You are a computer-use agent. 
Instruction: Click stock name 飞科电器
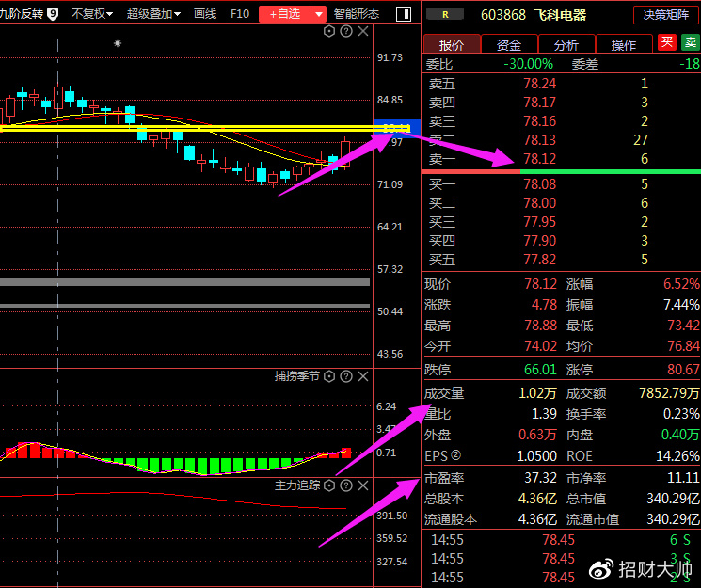point(560,15)
